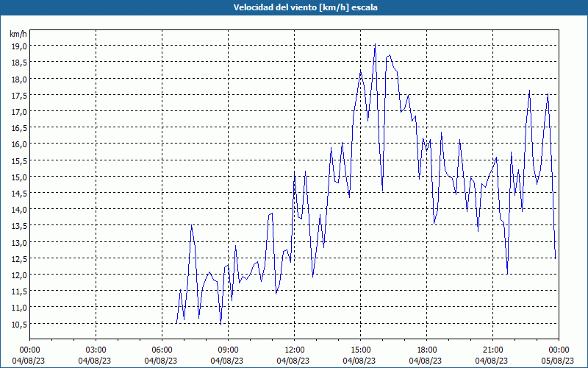Click the 16,5 y-axis value
The image size is (588, 368).
click(19, 128)
